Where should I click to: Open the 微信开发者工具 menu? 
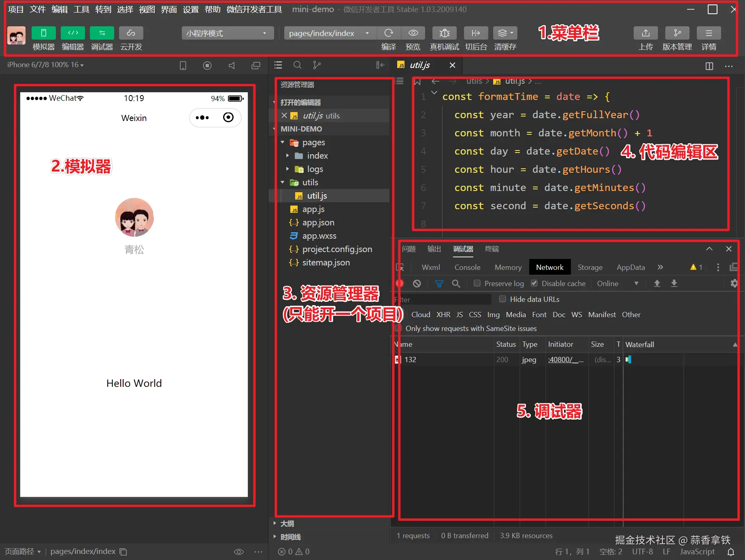[x=254, y=9]
